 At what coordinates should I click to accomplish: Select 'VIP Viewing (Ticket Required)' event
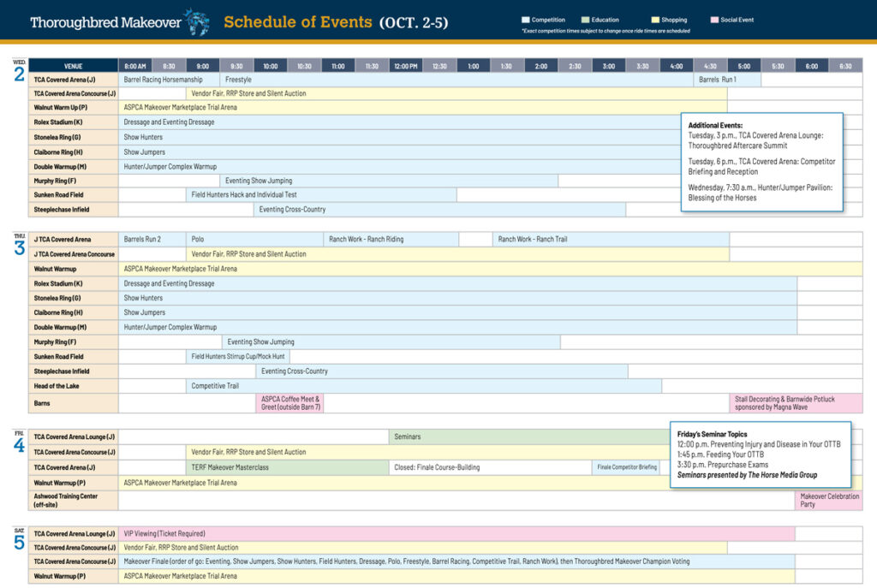click(x=456, y=534)
